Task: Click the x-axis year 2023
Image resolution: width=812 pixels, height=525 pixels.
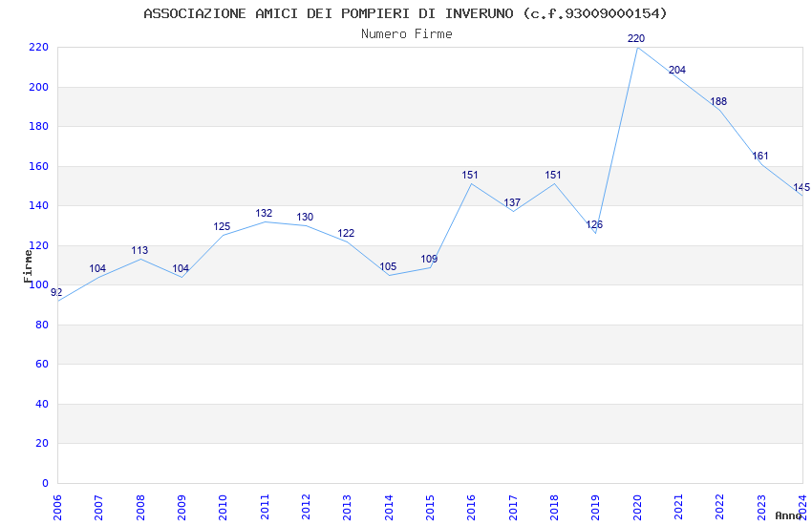Action: click(x=761, y=507)
